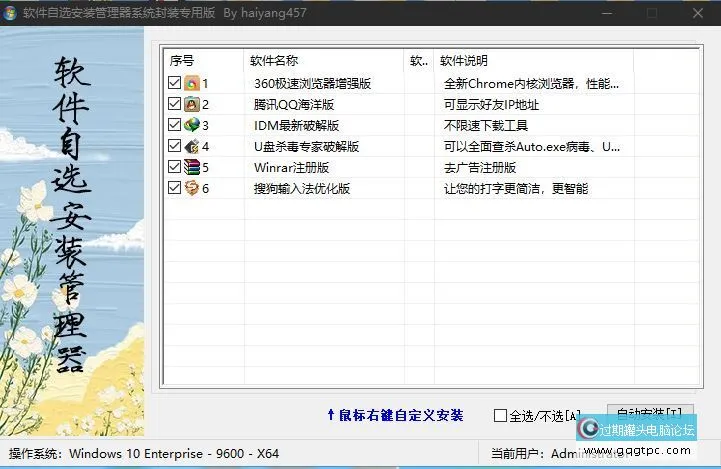
Task: Click the 去广告注册版 description
Action: (480, 167)
